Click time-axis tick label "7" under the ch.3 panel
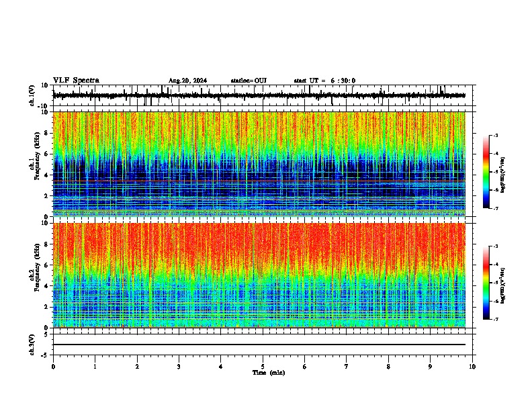Viewport: 532px width, 411px height. pyautogui.click(x=347, y=367)
